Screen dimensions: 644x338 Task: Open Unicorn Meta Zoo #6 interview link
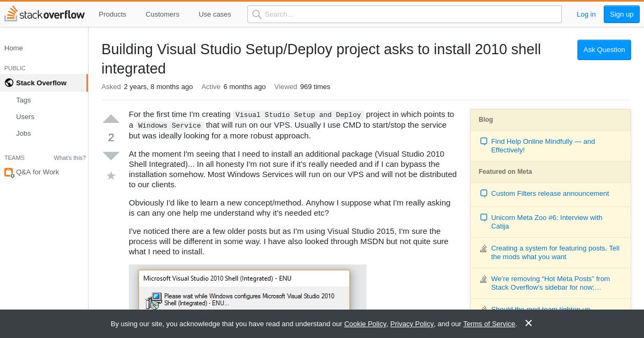[547, 222]
